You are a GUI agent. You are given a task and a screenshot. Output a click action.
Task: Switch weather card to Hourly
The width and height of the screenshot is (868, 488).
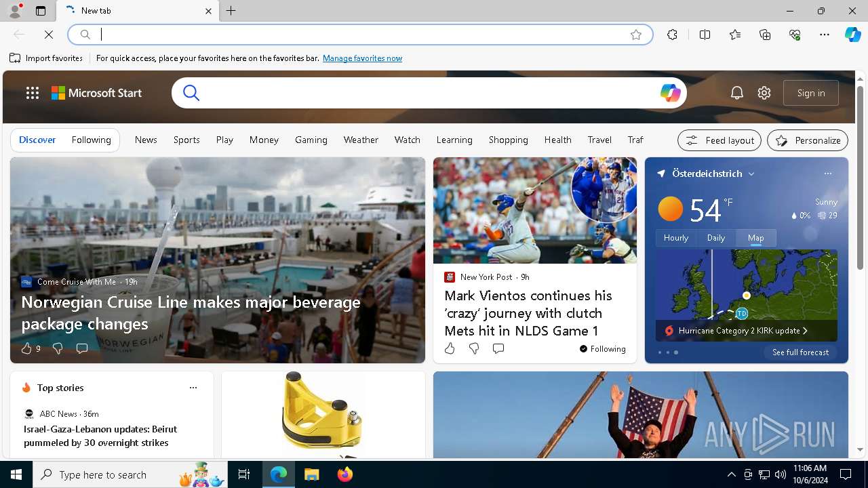click(676, 238)
